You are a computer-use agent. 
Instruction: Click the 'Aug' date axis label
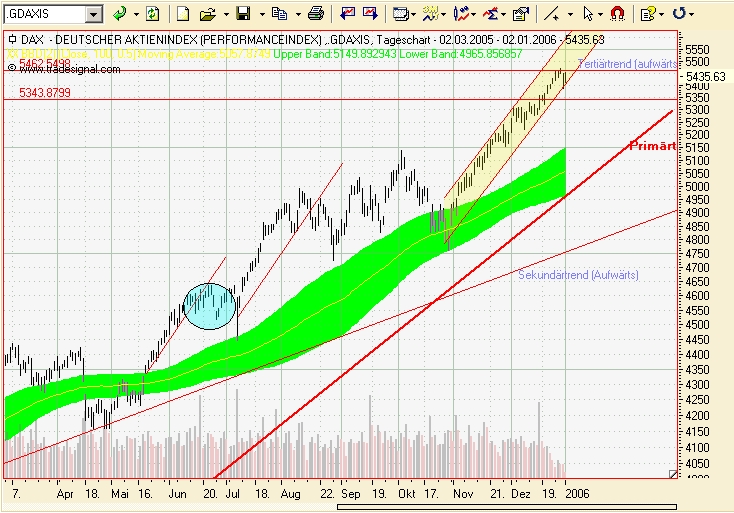(x=291, y=494)
